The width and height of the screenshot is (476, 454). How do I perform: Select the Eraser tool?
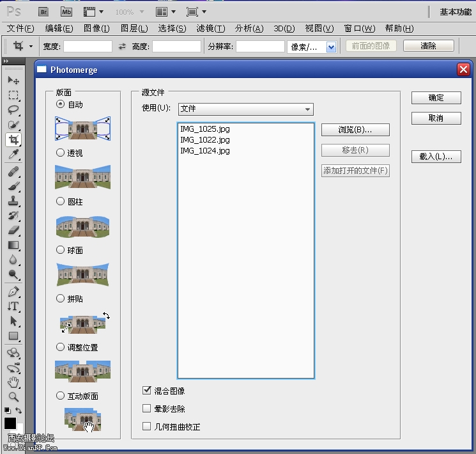(x=13, y=230)
